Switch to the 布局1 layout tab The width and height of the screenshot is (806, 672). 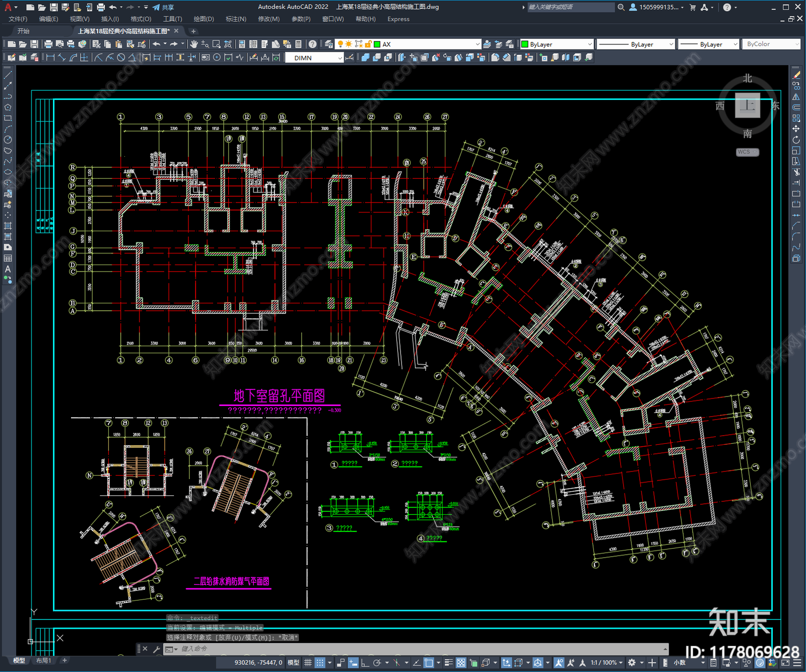[x=43, y=660]
